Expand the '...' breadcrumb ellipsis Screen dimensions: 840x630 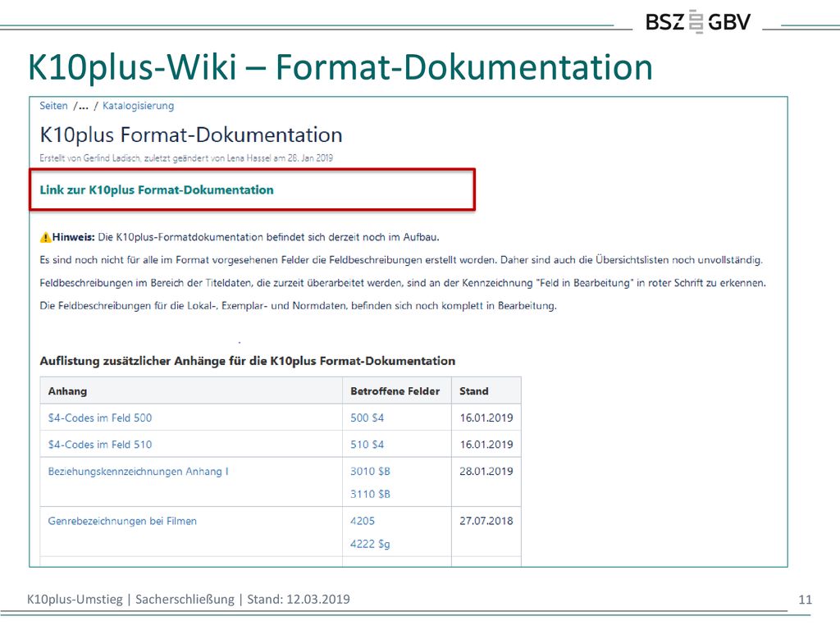[83, 106]
